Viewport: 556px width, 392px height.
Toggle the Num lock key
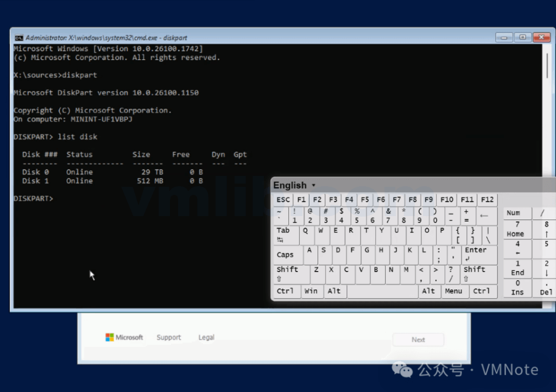point(513,213)
